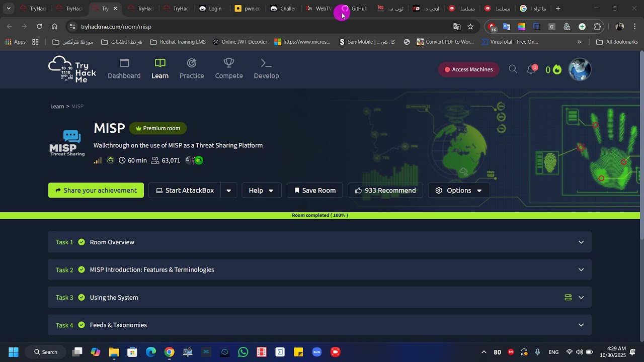The height and width of the screenshot is (362, 644).
Task: Click Start AttackBox button
Action: point(185,191)
